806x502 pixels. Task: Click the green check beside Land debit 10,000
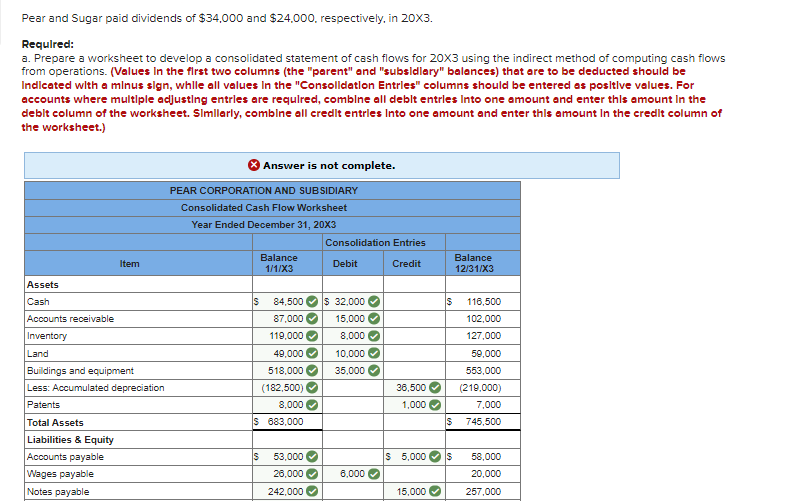(374, 354)
